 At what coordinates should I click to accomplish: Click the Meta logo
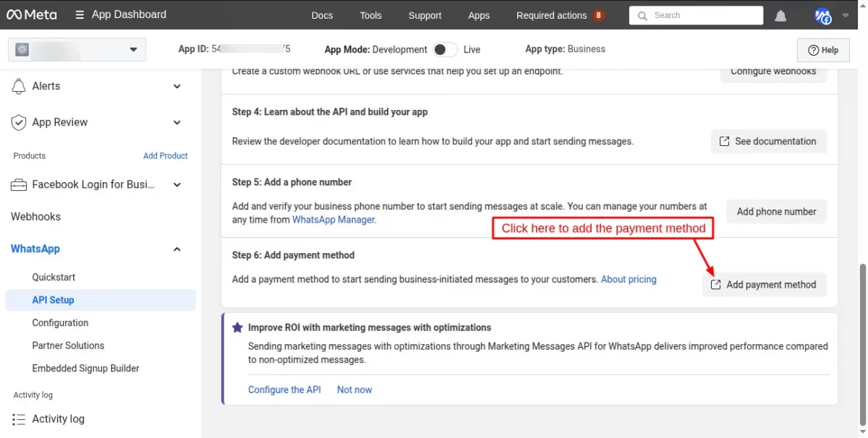click(x=31, y=14)
